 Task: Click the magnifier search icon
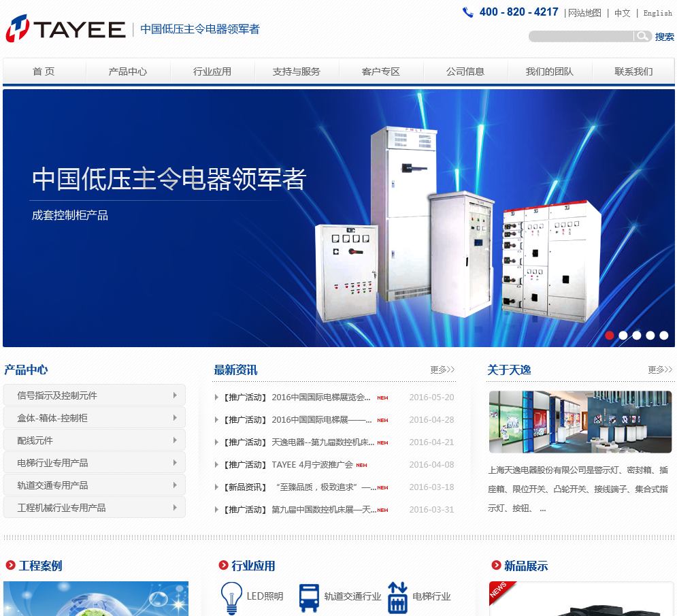click(x=643, y=36)
